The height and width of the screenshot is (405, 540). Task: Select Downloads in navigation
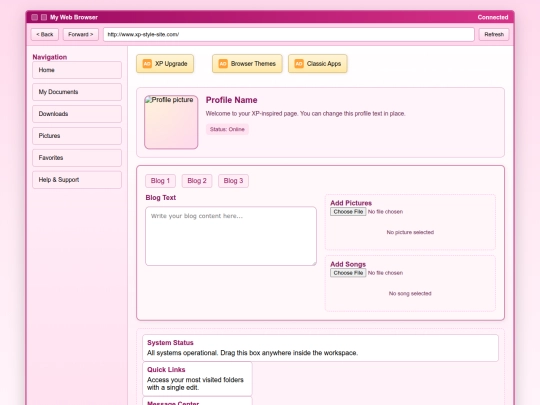tap(77, 114)
